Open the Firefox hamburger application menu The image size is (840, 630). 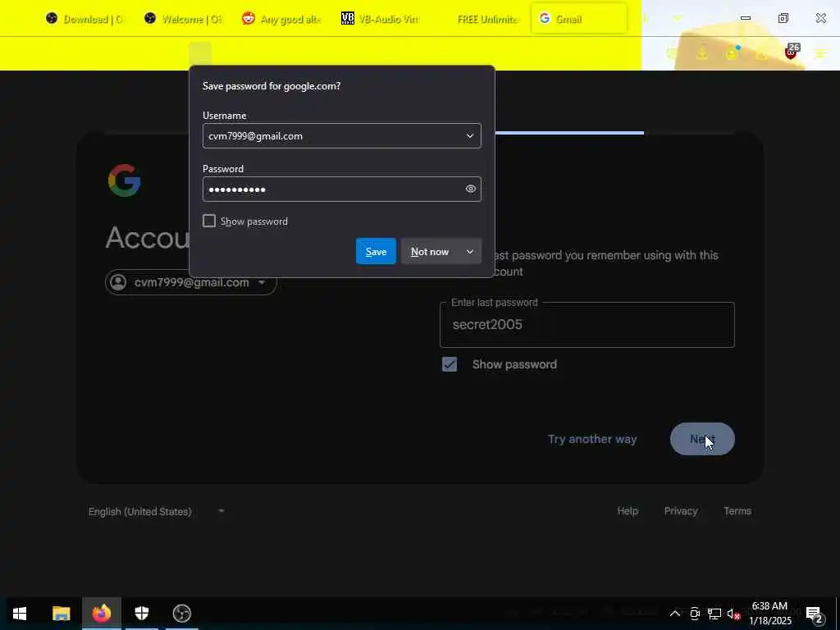820,53
